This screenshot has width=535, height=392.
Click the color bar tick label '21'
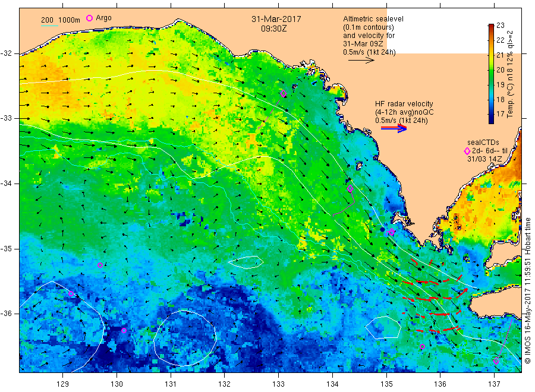[500, 55]
